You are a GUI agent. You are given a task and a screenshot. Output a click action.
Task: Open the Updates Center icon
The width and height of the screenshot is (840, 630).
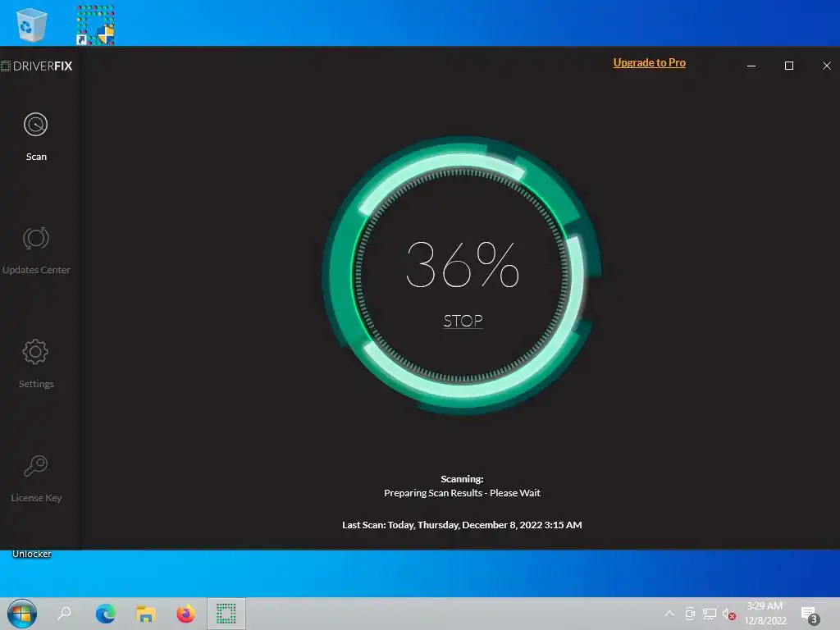[36, 239]
